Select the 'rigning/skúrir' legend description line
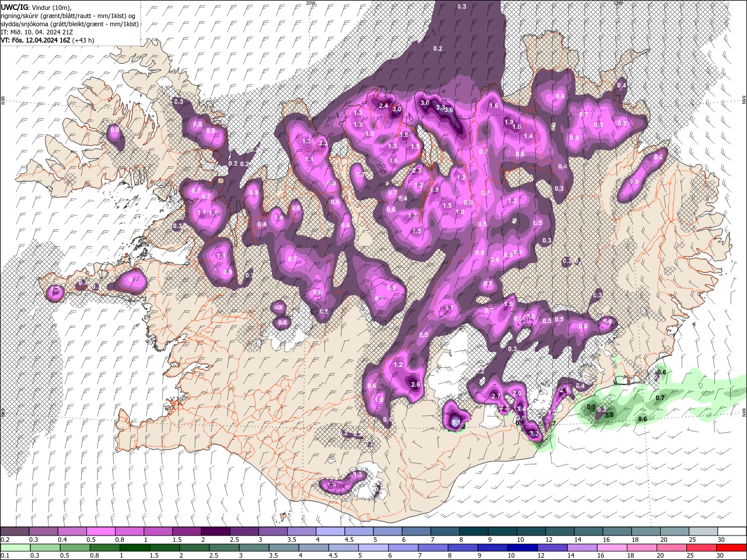Image resolution: width=747 pixels, height=560 pixels. 69,16
